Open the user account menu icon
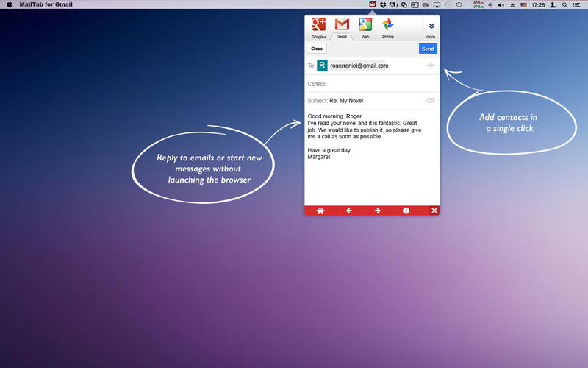This screenshot has width=588, height=368. (553, 5)
